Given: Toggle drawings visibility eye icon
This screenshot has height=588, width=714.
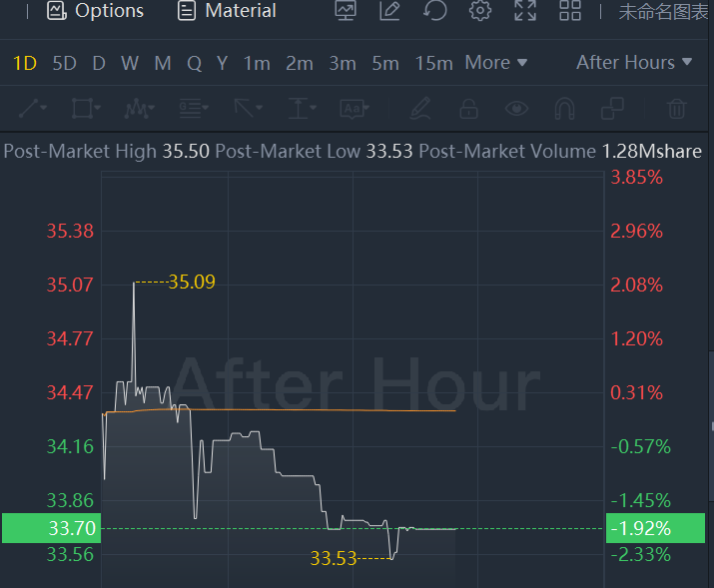Looking at the screenshot, I should coord(516,108).
